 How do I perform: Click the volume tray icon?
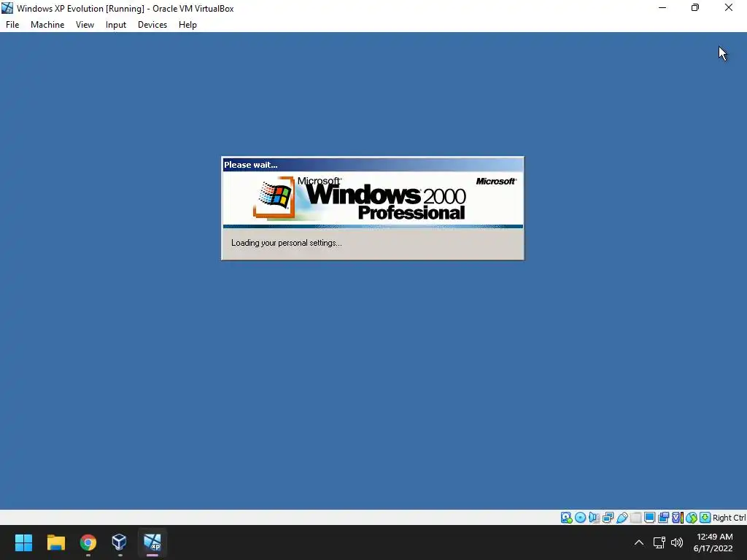point(677,542)
